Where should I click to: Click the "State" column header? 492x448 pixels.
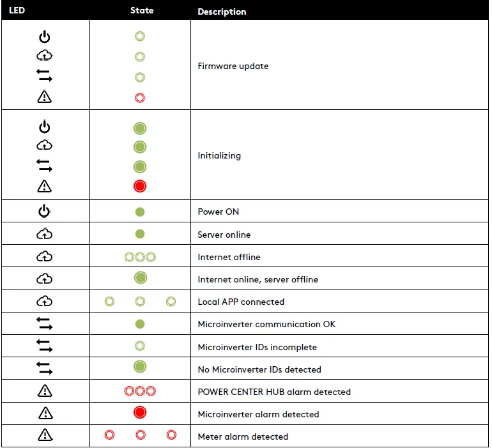click(141, 11)
